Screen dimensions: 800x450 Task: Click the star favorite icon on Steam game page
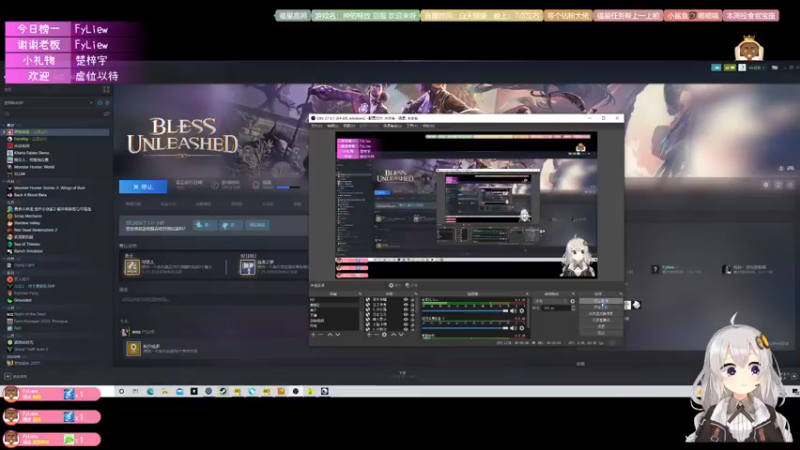pyautogui.click(x=790, y=185)
